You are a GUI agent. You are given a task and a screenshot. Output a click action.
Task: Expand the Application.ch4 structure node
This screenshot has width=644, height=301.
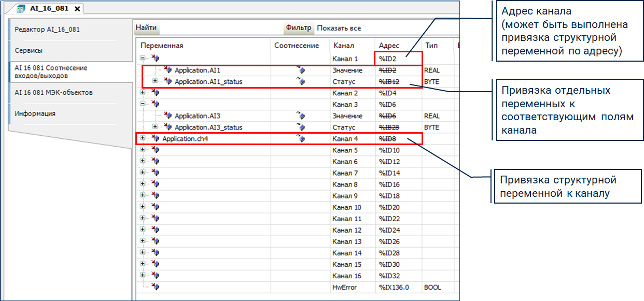[x=143, y=138]
